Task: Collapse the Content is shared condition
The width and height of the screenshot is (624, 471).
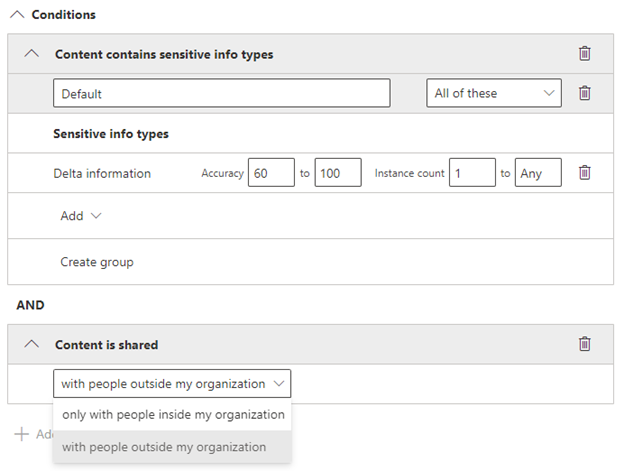Action: [x=32, y=344]
